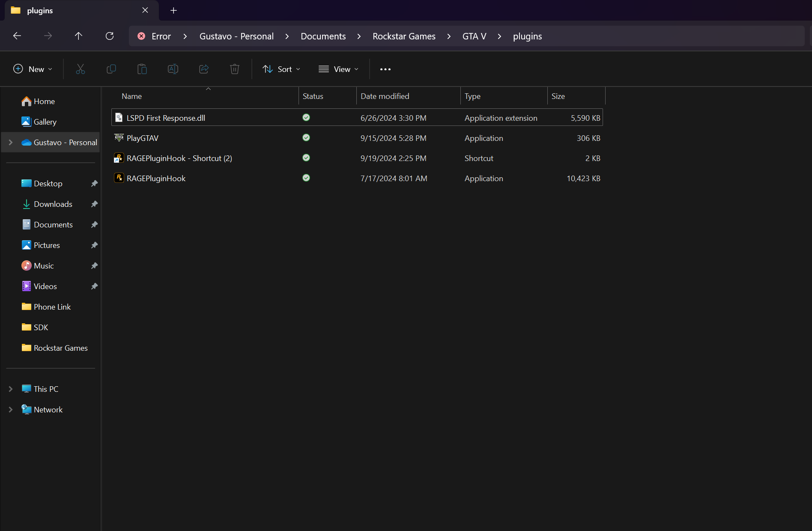
Task: Click the Rename icon in toolbar
Action: click(173, 69)
